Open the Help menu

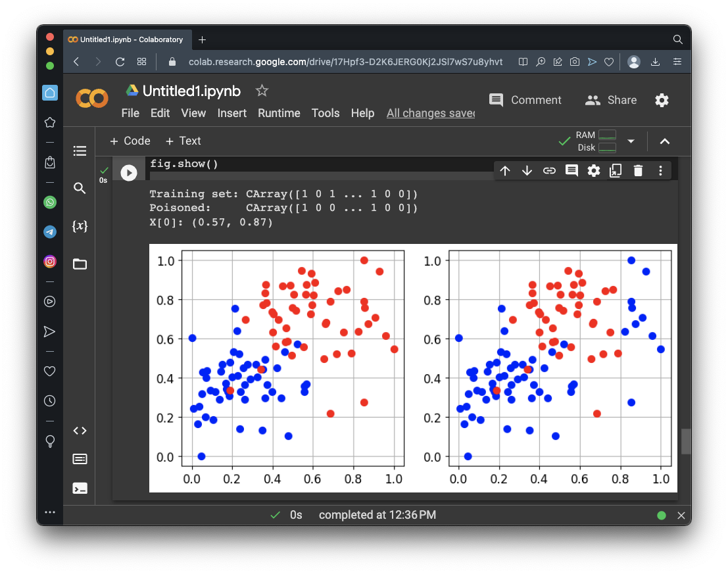[362, 113]
